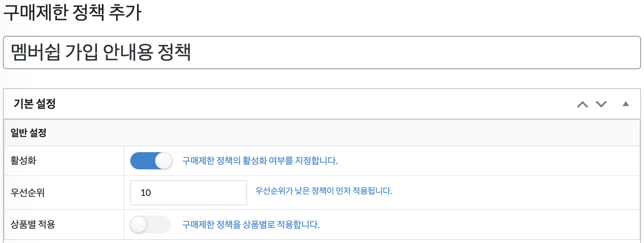
Task: Click the move-up chevron in 기본 설정 header
Action: click(582, 104)
